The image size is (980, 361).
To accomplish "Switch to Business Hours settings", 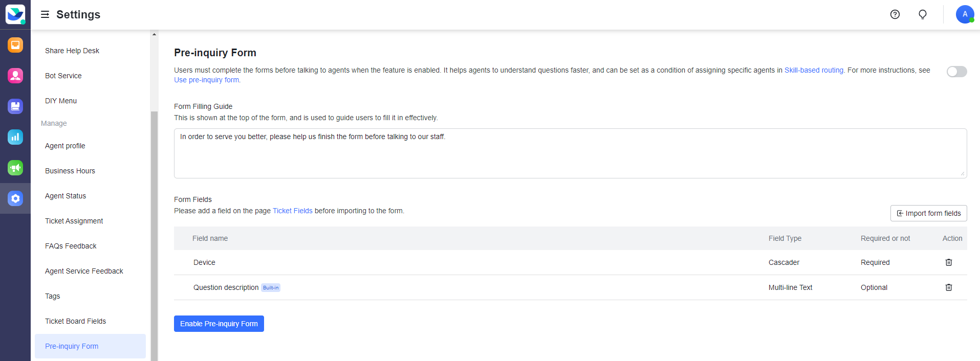I will coord(70,171).
